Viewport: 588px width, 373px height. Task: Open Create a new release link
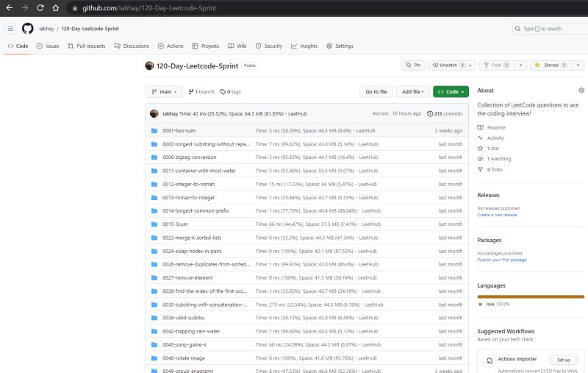tap(497, 215)
